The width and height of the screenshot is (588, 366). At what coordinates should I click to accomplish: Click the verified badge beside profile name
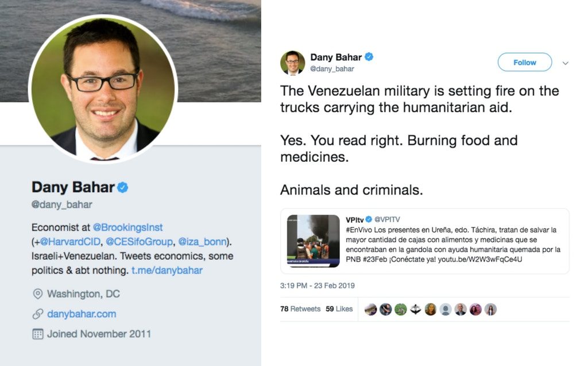pos(123,188)
